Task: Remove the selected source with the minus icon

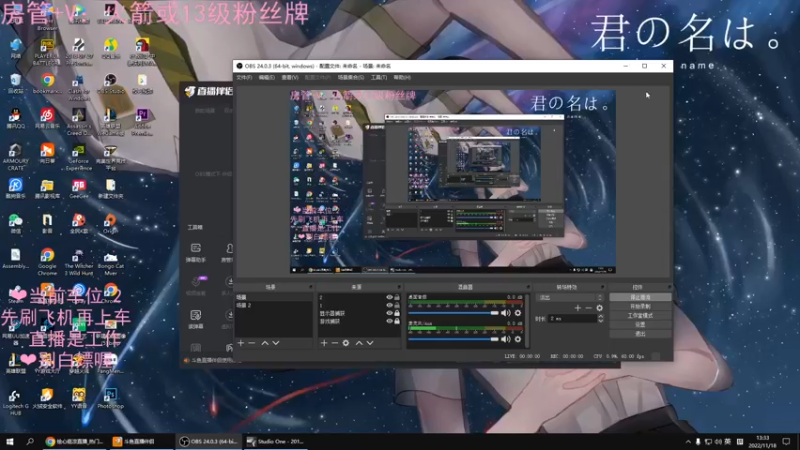Action: [x=335, y=343]
